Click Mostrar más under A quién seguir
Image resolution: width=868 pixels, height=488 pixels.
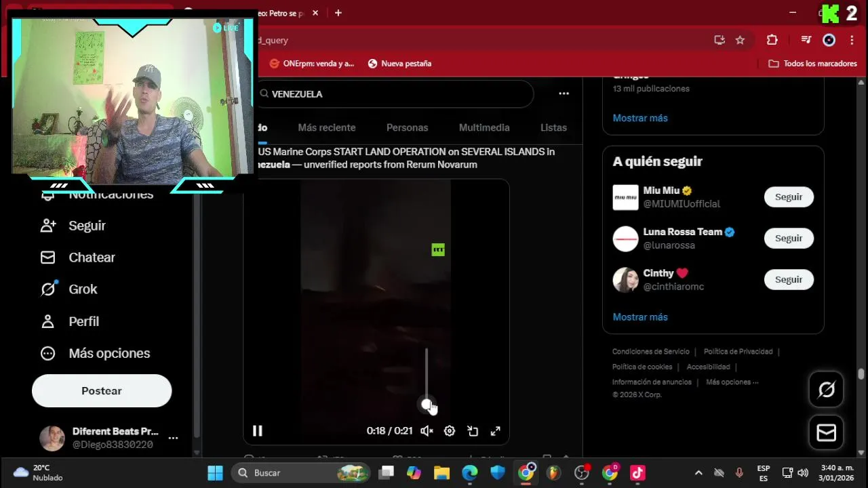point(640,317)
